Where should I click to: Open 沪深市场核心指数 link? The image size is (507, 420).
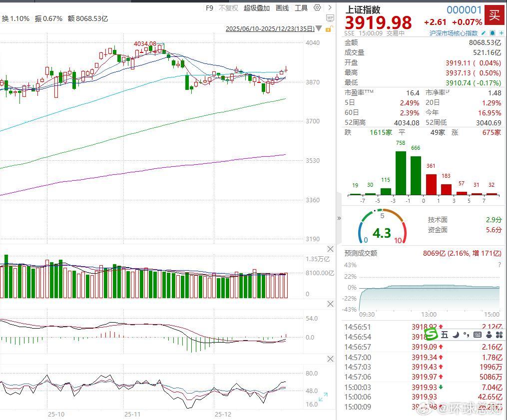pos(454,33)
